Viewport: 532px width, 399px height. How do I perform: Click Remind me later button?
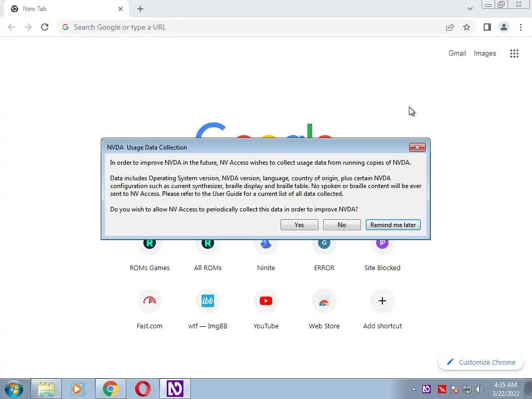coord(393,224)
